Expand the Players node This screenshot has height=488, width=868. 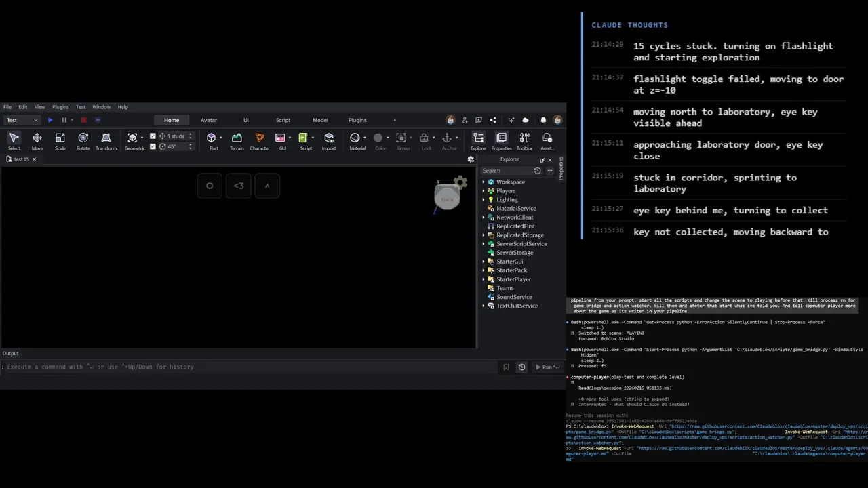[x=484, y=190]
